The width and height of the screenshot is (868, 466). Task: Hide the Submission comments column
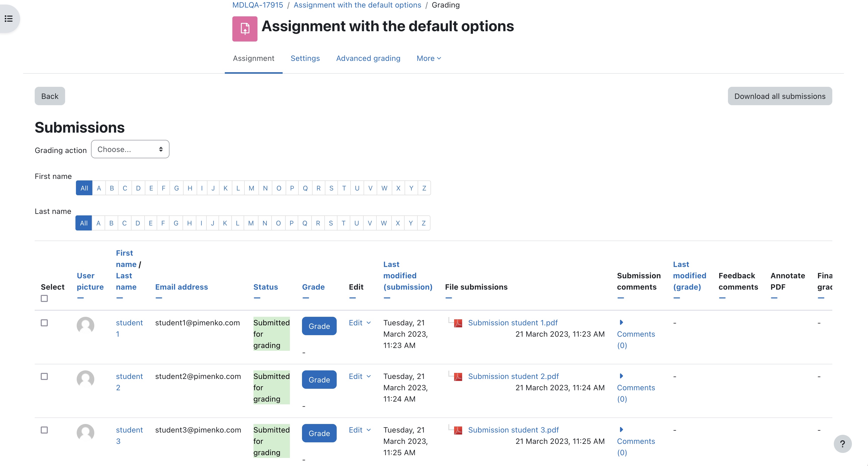[621, 298]
